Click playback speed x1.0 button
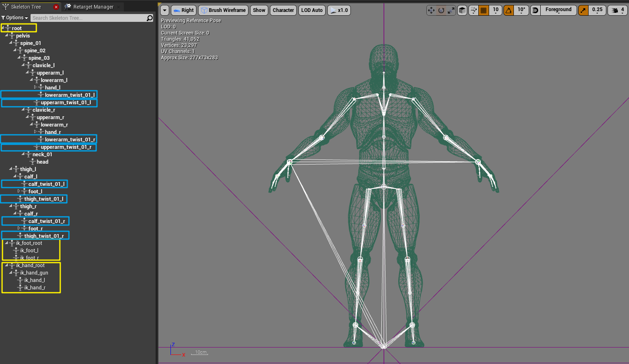The width and height of the screenshot is (629, 364). [x=339, y=10]
